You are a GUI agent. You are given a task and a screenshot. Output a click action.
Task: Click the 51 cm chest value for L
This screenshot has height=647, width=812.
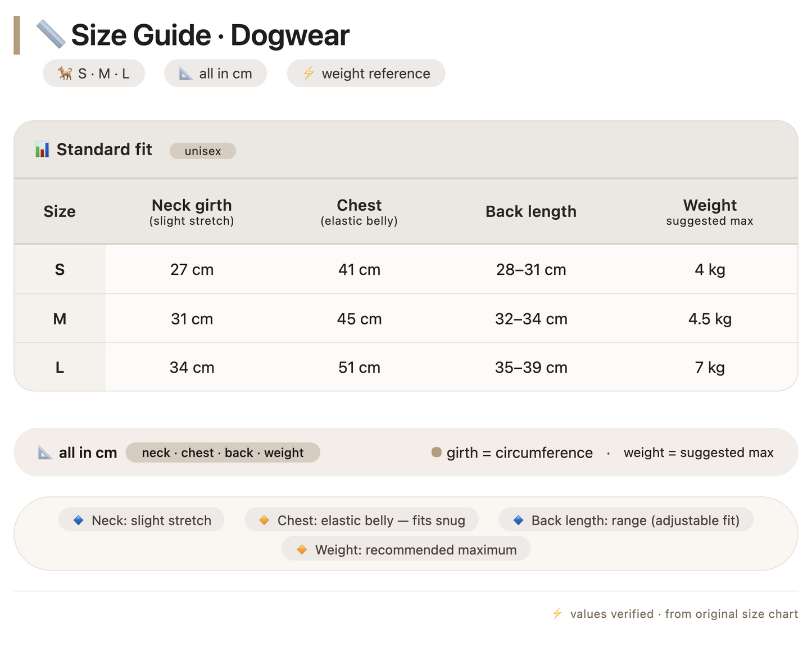(x=359, y=368)
